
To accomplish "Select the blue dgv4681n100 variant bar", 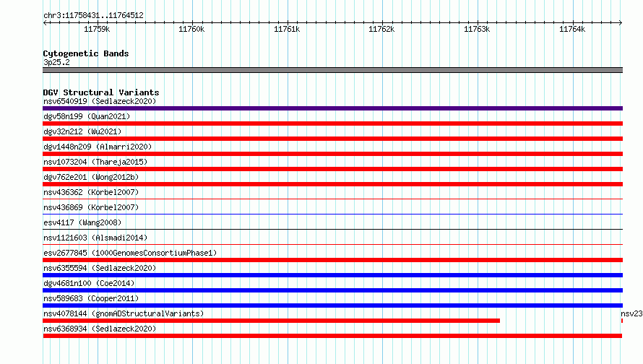I will click(x=332, y=290).
